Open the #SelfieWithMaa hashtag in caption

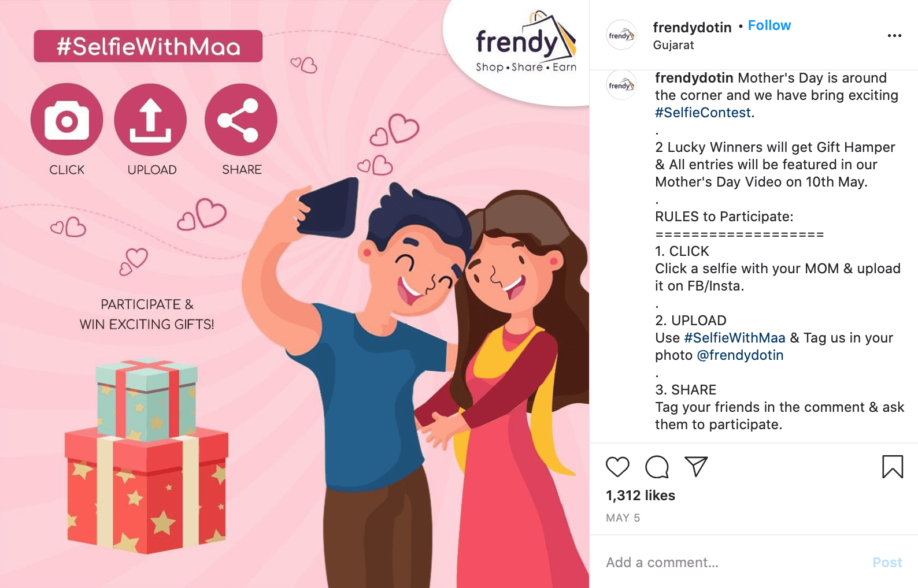pyautogui.click(x=734, y=338)
